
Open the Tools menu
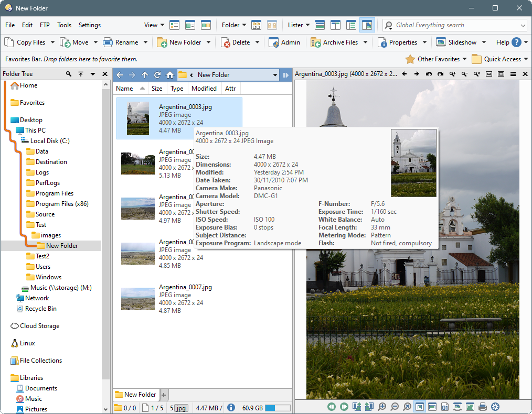pos(64,25)
